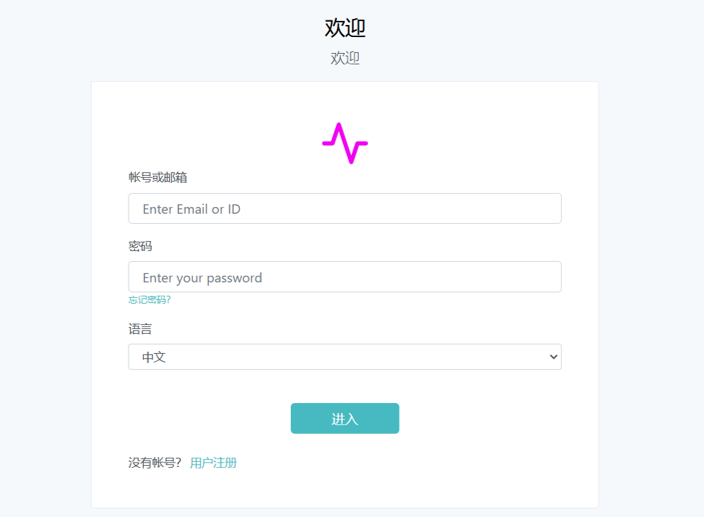This screenshot has width=704, height=517.
Task: Click the 密码 field label
Action: click(x=140, y=246)
